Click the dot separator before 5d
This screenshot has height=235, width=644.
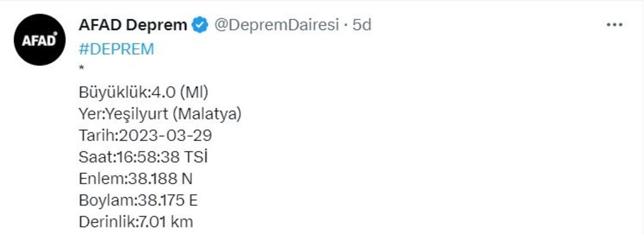[346, 26]
